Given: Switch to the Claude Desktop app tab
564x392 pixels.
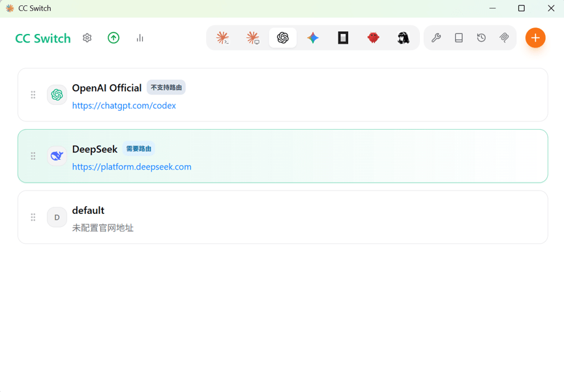Looking at the screenshot, I should pyautogui.click(x=253, y=38).
